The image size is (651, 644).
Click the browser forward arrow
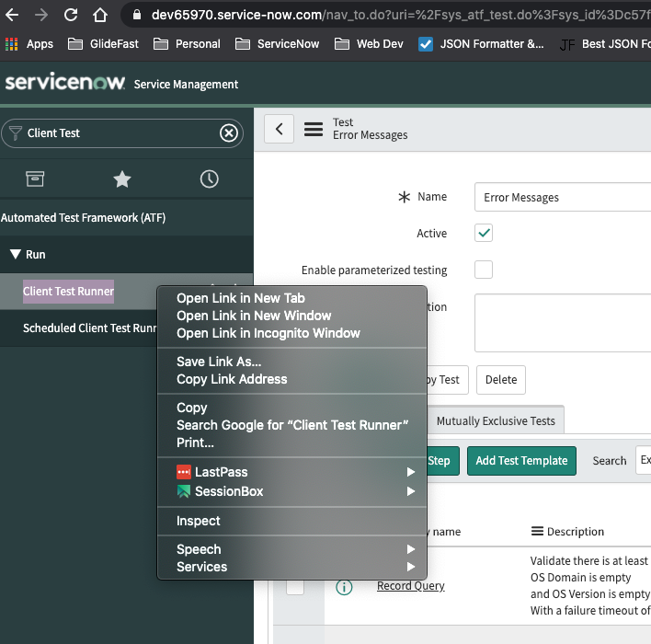click(41, 15)
